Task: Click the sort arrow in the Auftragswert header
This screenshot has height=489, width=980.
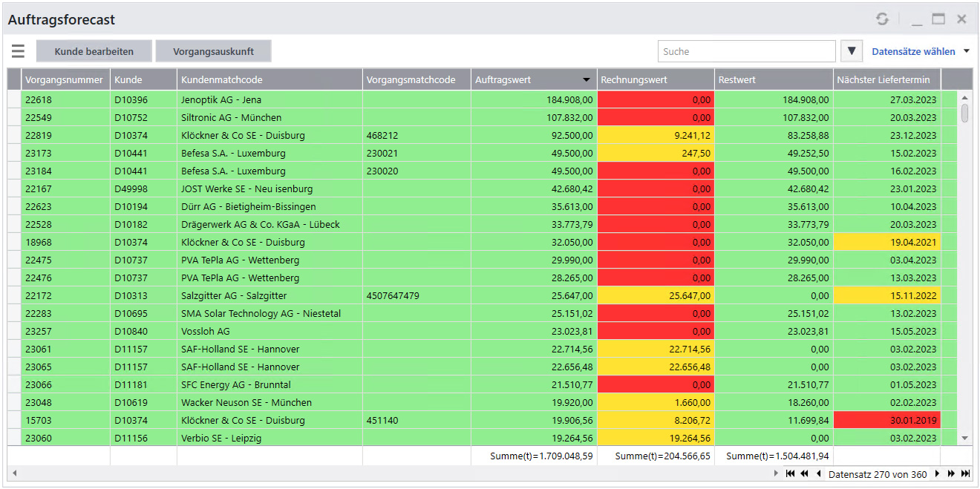Action: click(587, 79)
